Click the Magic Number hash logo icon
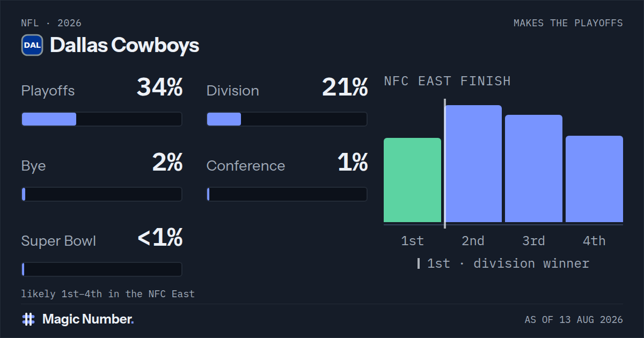The image size is (644, 338). [x=28, y=319]
